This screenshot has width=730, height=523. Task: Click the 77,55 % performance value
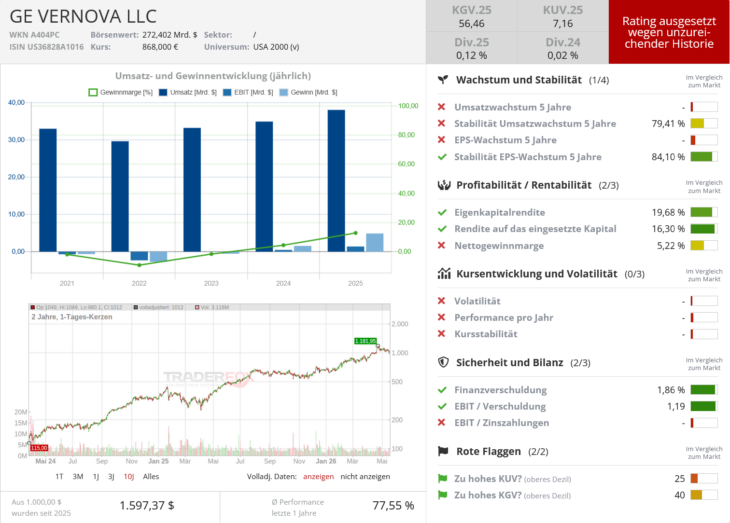[393, 505]
